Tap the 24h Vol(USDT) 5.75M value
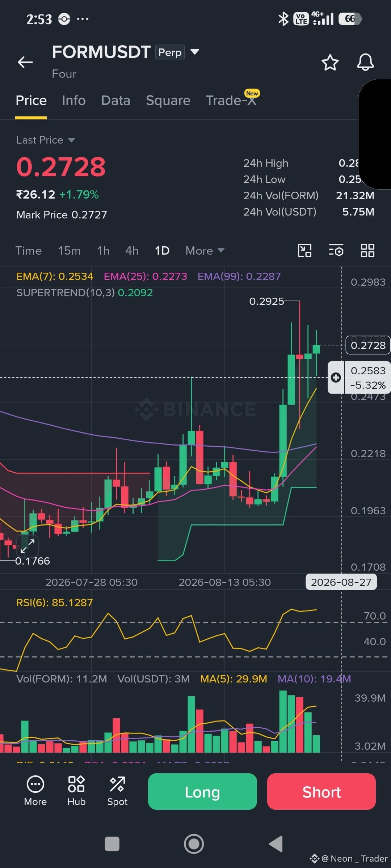This screenshot has width=391, height=868. (358, 212)
